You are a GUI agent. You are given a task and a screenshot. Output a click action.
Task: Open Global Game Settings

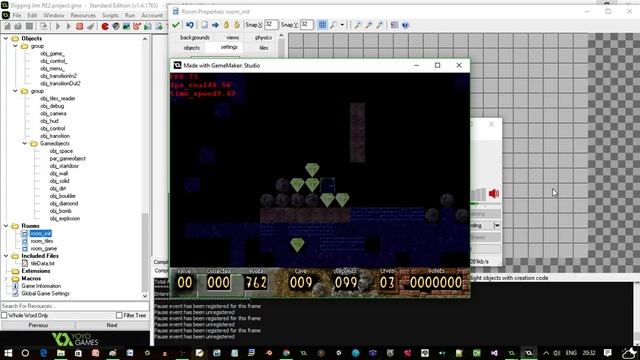45,293
